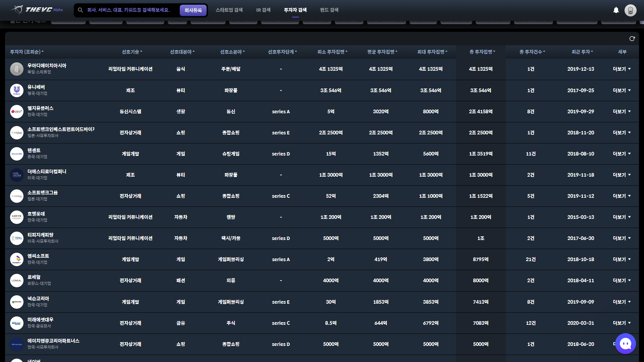
Task: Expand 더보기 for 소프트뱅크그룹 row
Action: [x=622, y=196]
